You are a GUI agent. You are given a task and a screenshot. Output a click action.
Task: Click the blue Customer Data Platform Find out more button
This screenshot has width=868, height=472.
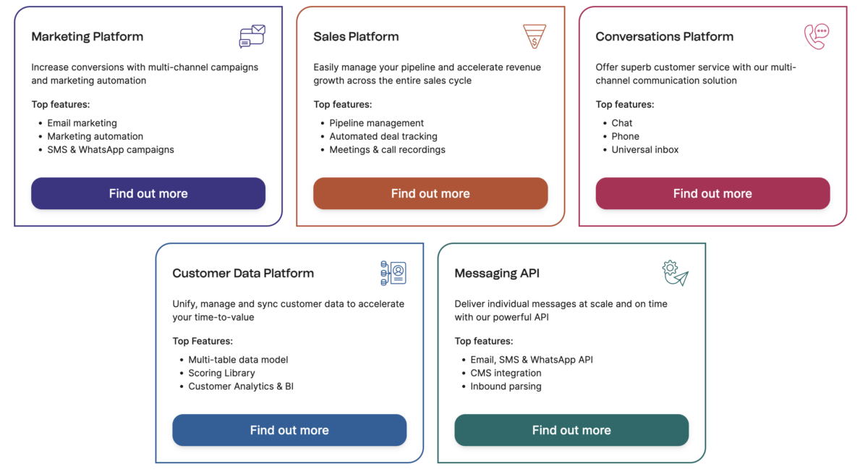point(289,430)
